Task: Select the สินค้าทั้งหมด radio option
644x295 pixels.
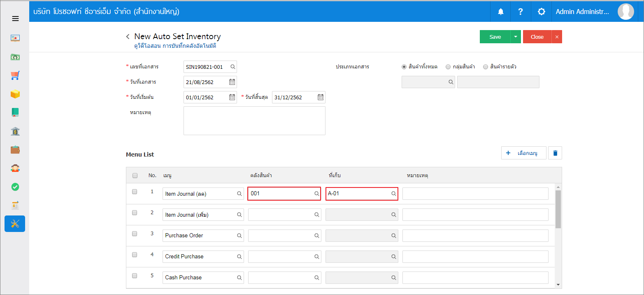Action: tap(404, 67)
